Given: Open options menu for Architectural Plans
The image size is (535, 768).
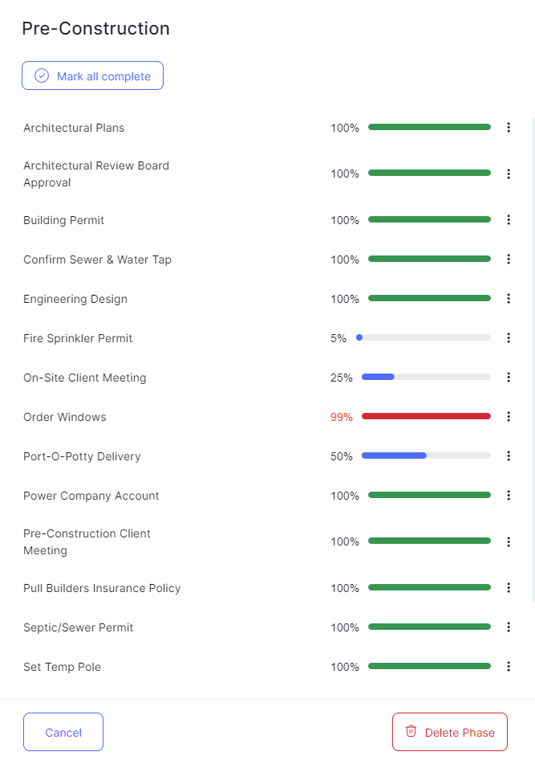Looking at the screenshot, I should (x=509, y=127).
